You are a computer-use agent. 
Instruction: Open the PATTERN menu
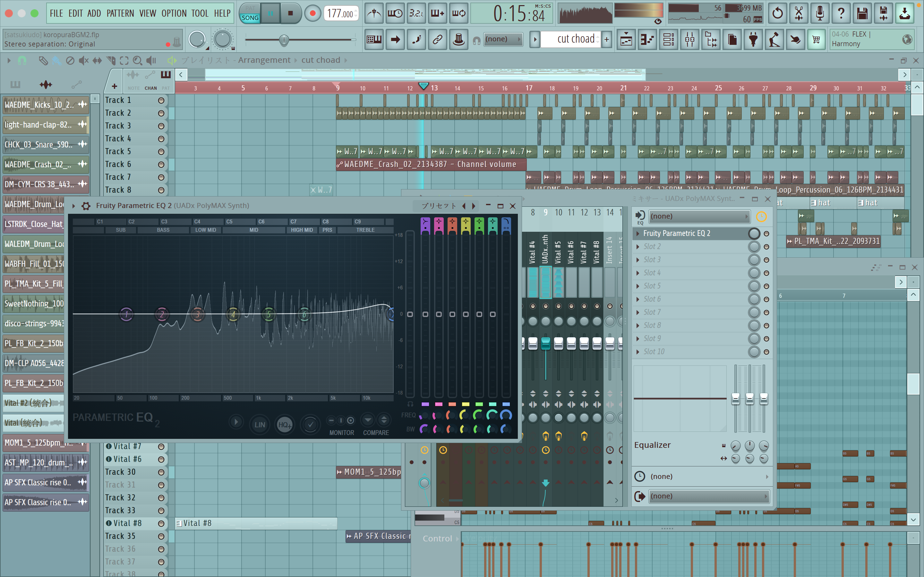120,13
